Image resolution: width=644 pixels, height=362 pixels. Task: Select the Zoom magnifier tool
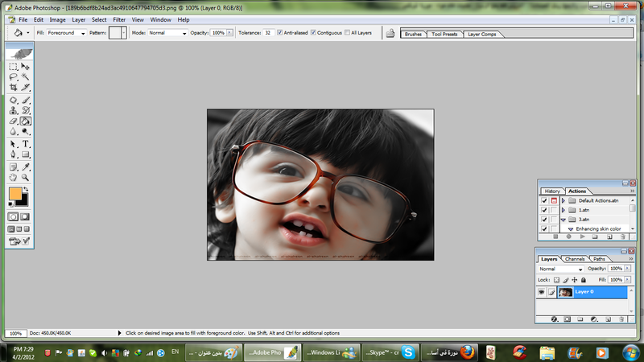(x=26, y=176)
